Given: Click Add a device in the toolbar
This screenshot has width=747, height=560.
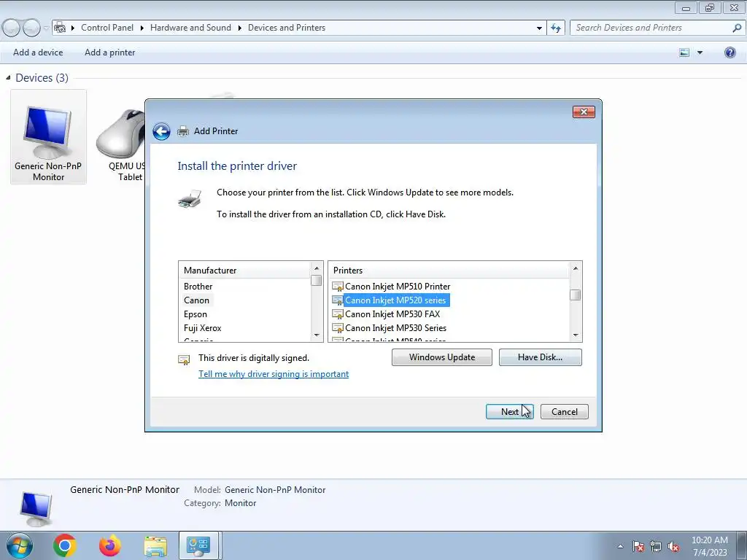Looking at the screenshot, I should point(38,52).
